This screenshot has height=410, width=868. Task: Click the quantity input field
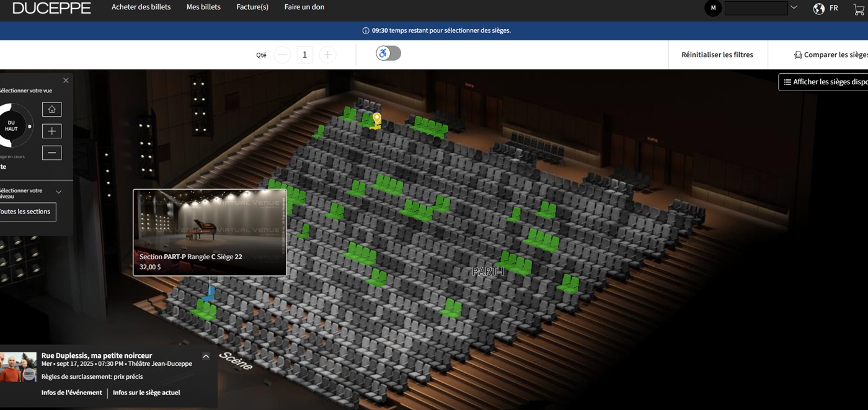tap(304, 55)
